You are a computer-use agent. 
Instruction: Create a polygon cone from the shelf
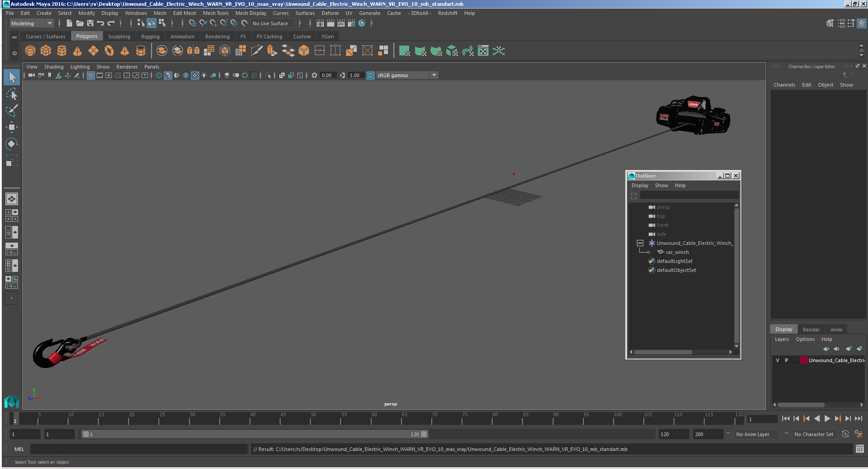click(78, 51)
